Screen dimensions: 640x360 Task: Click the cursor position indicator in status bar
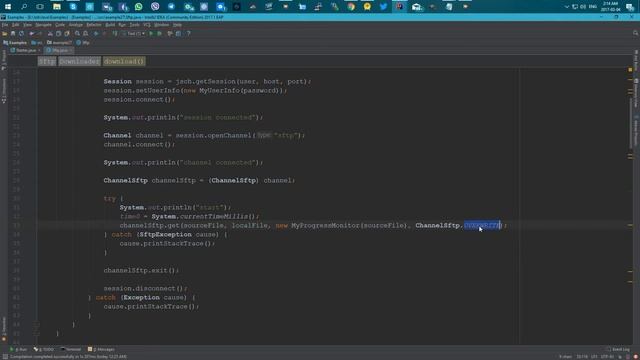[x=582, y=357]
